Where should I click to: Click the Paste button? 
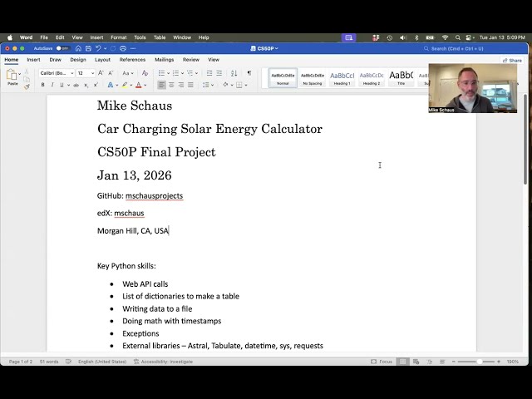12,77
